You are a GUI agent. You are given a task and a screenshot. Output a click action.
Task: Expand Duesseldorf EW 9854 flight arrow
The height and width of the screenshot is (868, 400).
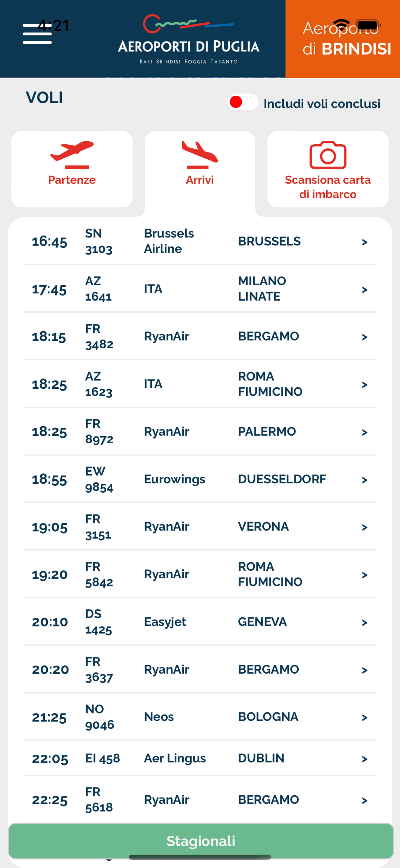[364, 480]
